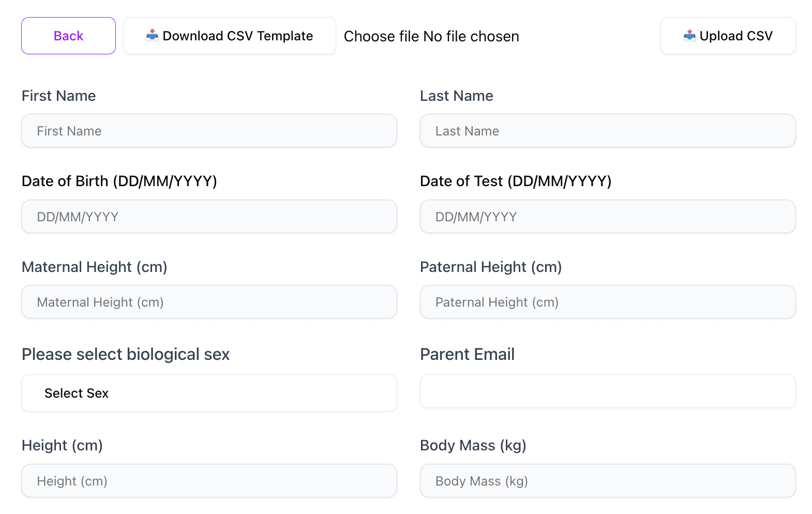Viewport: 812px width, 514px height.
Task: Click the empty Parent Email input field
Action: [x=607, y=391]
